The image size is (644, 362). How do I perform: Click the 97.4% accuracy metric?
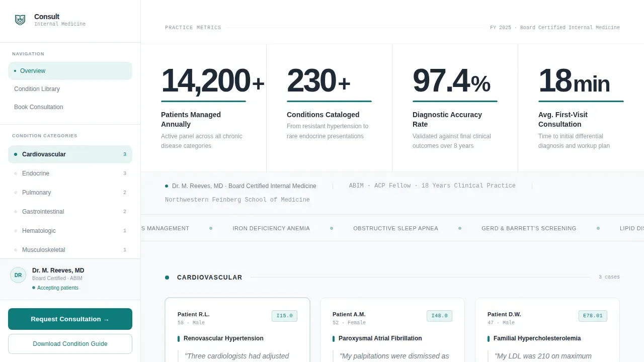pyautogui.click(x=451, y=81)
